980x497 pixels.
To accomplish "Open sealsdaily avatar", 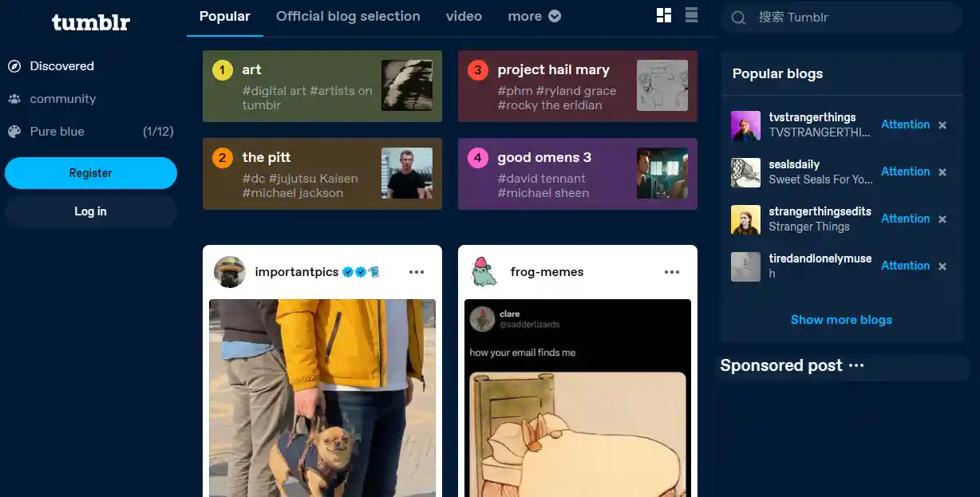I will [x=746, y=172].
